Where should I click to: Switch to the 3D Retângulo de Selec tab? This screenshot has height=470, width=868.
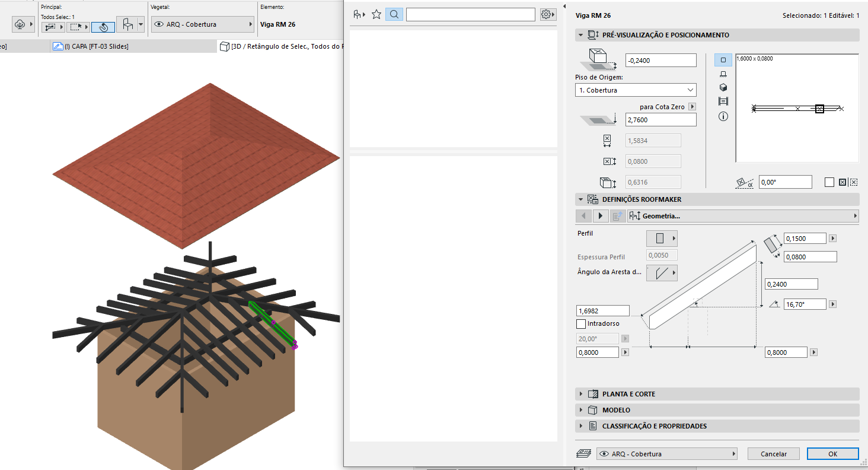click(x=279, y=46)
